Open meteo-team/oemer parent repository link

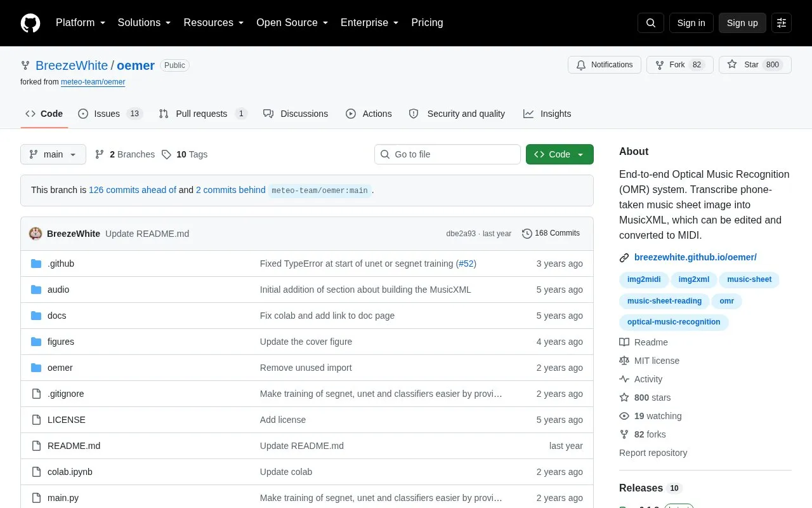(93, 82)
